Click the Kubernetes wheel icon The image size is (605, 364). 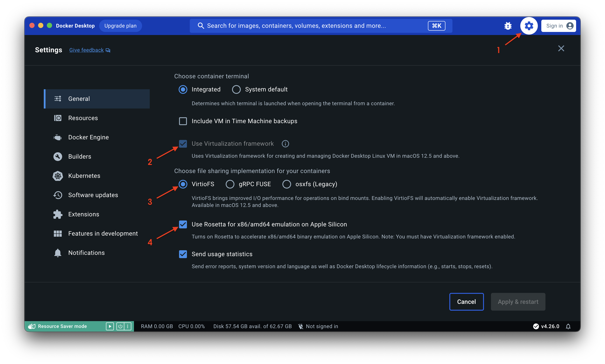click(58, 176)
